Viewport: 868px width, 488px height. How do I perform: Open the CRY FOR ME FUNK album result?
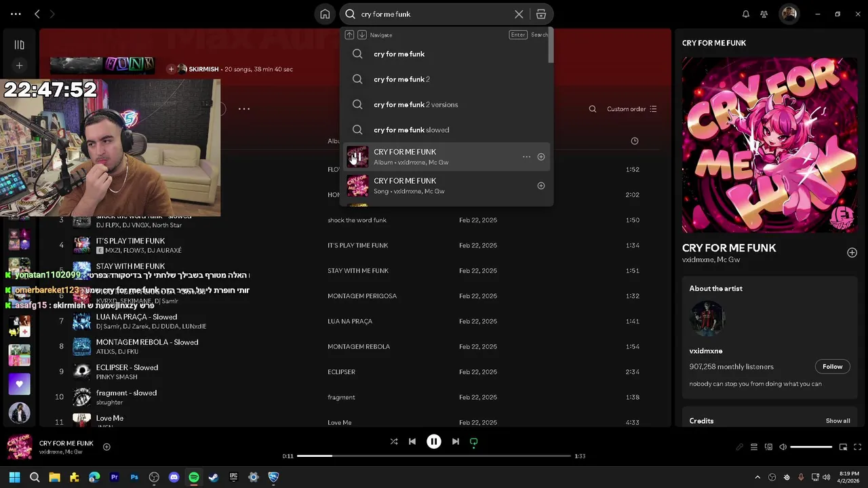coord(446,157)
